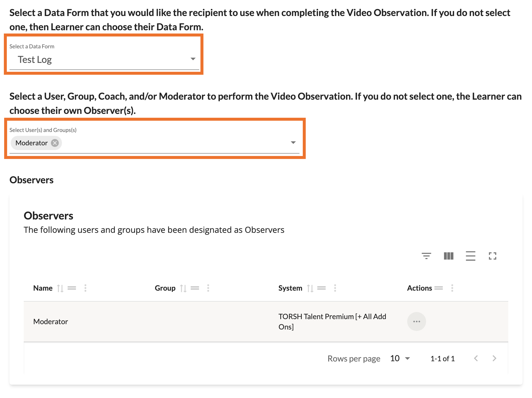This screenshot has width=532, height=398.
Task: Go to next table page
Action: coord(494,358)
